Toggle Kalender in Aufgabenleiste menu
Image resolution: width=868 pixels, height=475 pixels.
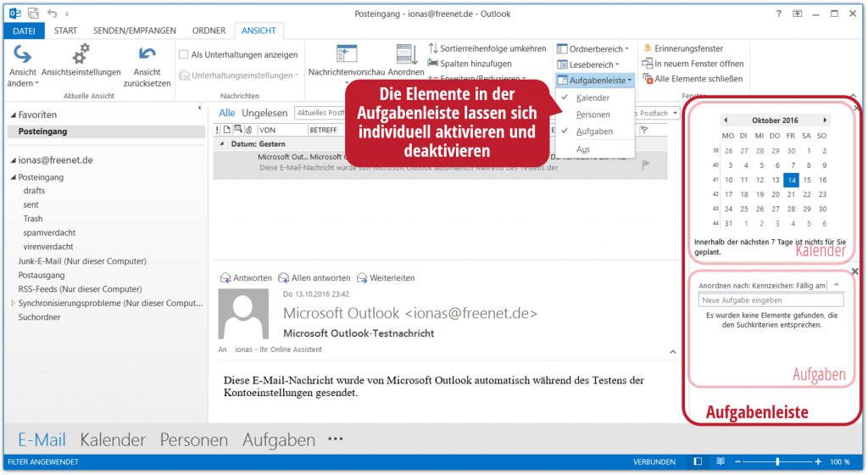(x=595, y=98)
